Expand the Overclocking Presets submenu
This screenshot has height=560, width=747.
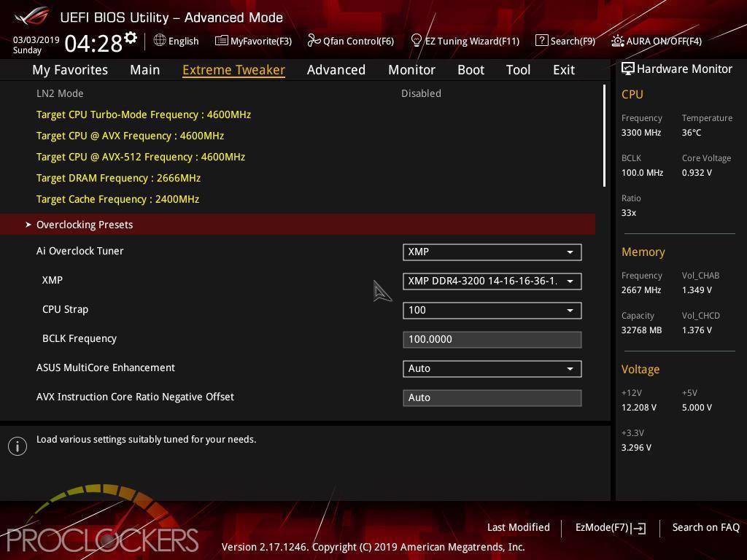[x=298, y=225]
